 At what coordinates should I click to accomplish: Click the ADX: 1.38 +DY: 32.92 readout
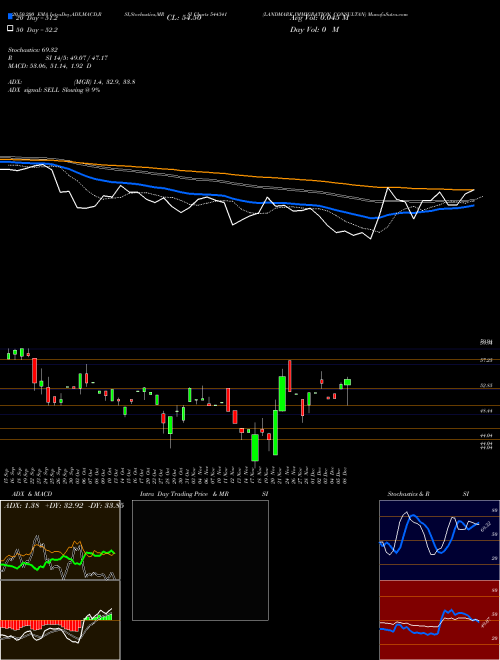(63, 506)
